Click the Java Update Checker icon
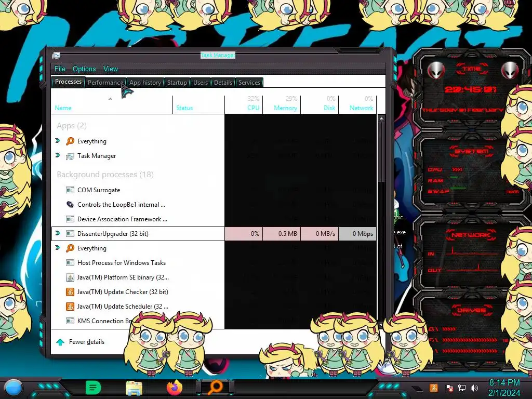Image resolution: width=532 pixels, height=399 pixels. [70, 292]
